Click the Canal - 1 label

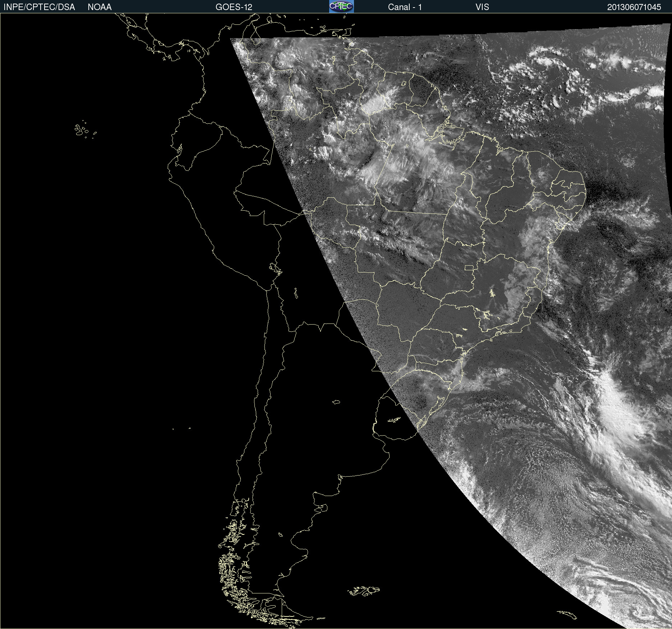point(405,7)
